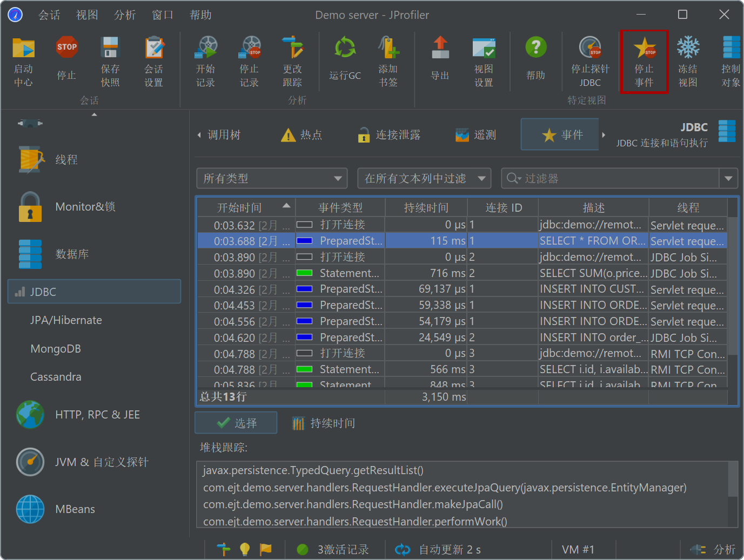744x560 pixels.
Task: Select the SELECT SUM(o.price row
Action: click(462, 273)
